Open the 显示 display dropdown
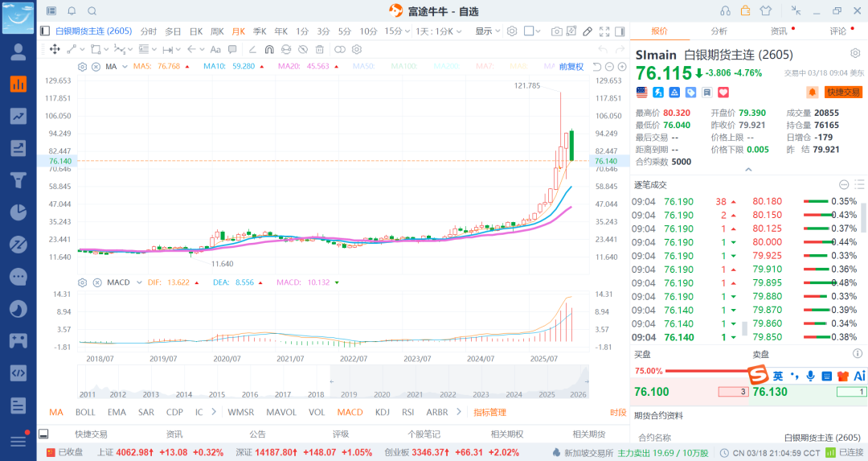This screenshot has width=868, height=461. click(488, 31)
